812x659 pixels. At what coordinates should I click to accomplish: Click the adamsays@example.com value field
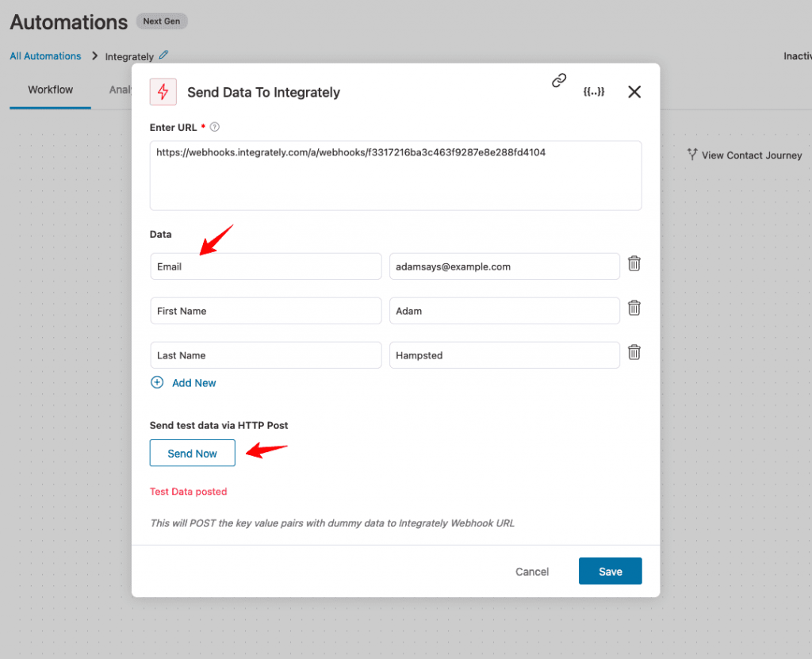click(504, 266)
